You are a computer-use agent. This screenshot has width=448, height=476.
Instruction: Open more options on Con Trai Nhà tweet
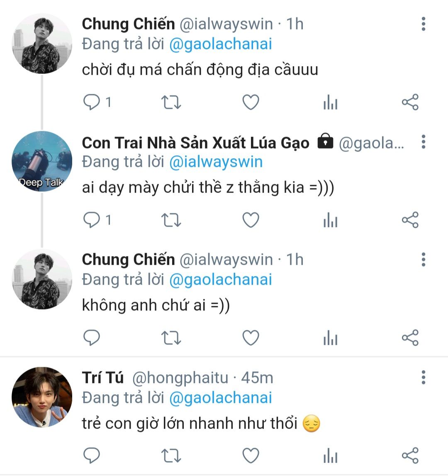pos(423,142)
